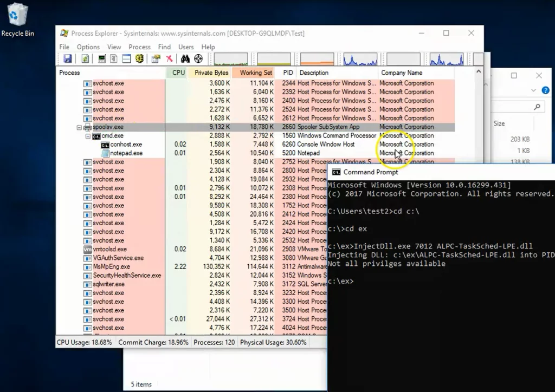The image size is (555, 392).
Task: Sort by Size column in Explorer window
Action: coord(499,123)
